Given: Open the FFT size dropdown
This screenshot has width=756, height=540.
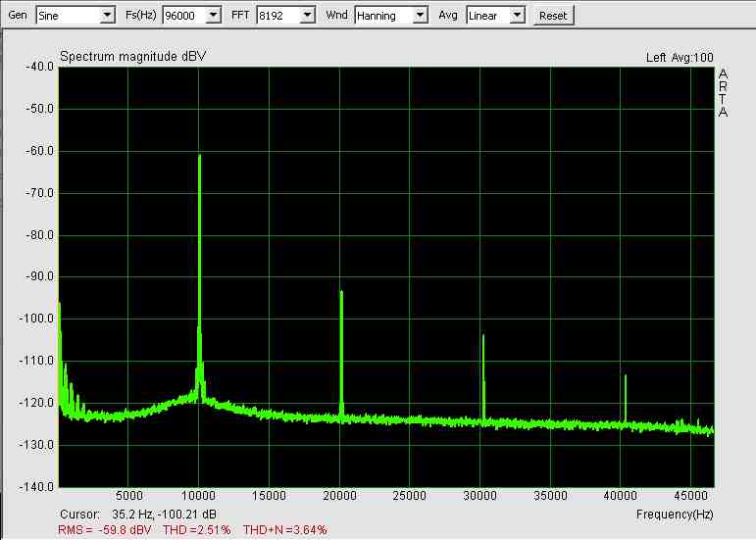Looking at the screenshot, I should pyautogui.click(x=308, y=16).
